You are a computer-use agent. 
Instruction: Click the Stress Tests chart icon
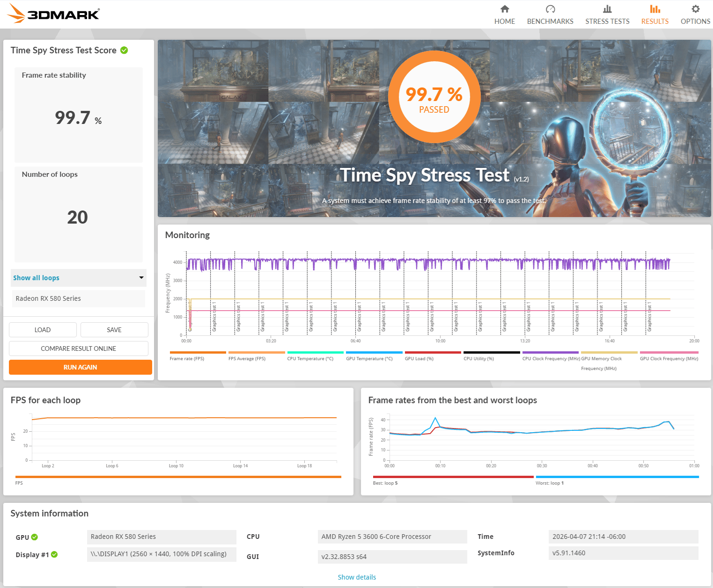point(607,9)
